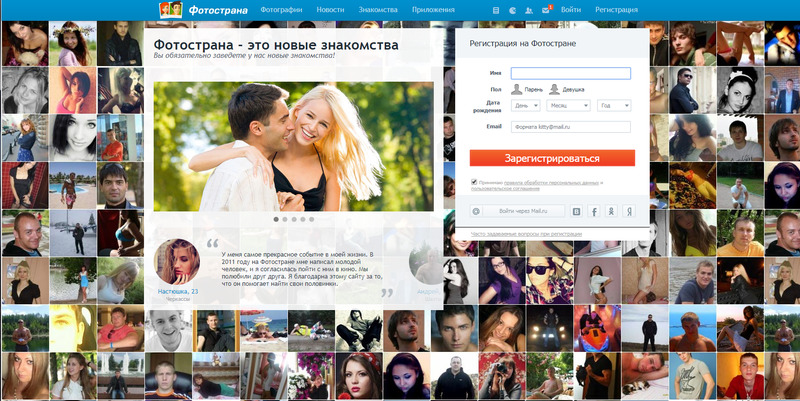The height and width of the screenshot is (401, 800).
Task: Open the messages envelope icon with notification badge
Action: tap(546, 10)
